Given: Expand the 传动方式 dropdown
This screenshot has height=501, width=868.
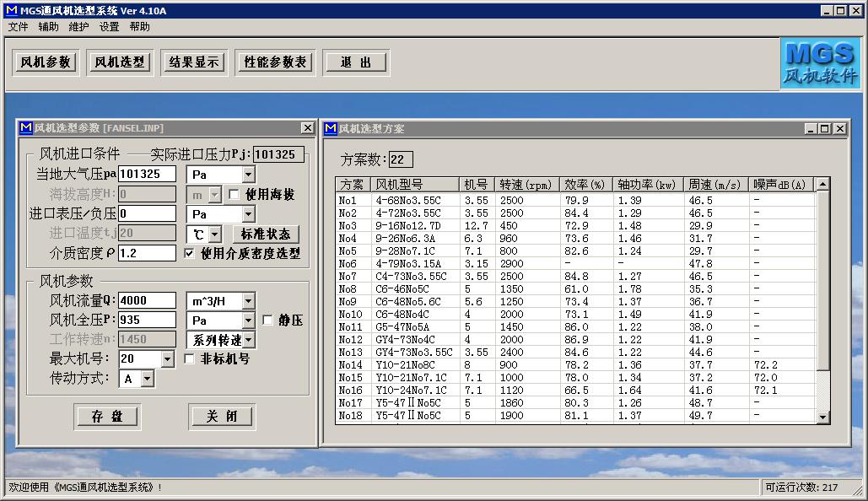Looking at the screenshot, I should click(x=148, y=380).
